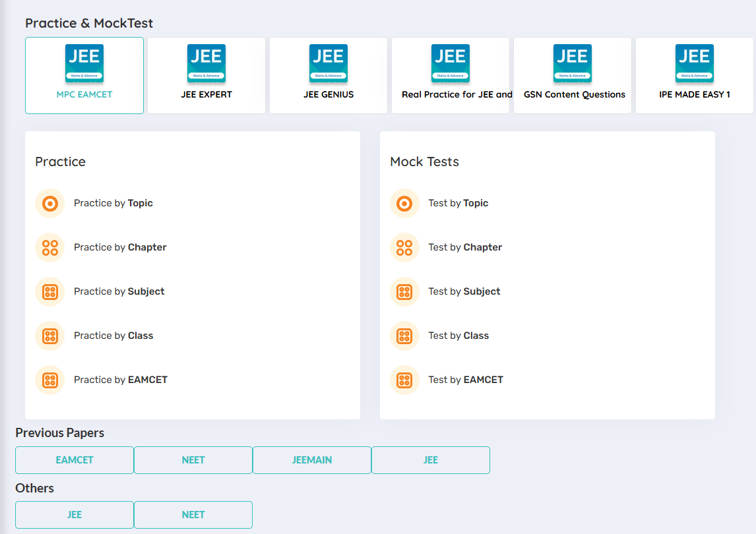
Task: Open the Practice by Topic link
Action: pos(113,204)
